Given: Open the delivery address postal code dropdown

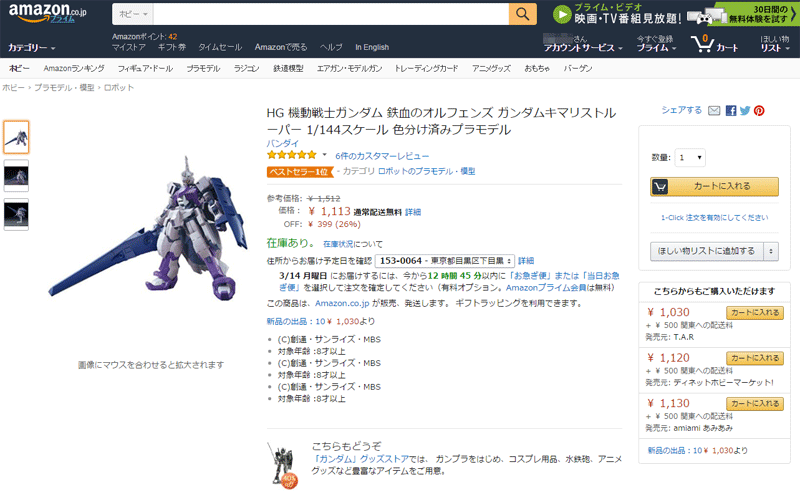Looking at the screenshot, I should [x=444, y=261].
